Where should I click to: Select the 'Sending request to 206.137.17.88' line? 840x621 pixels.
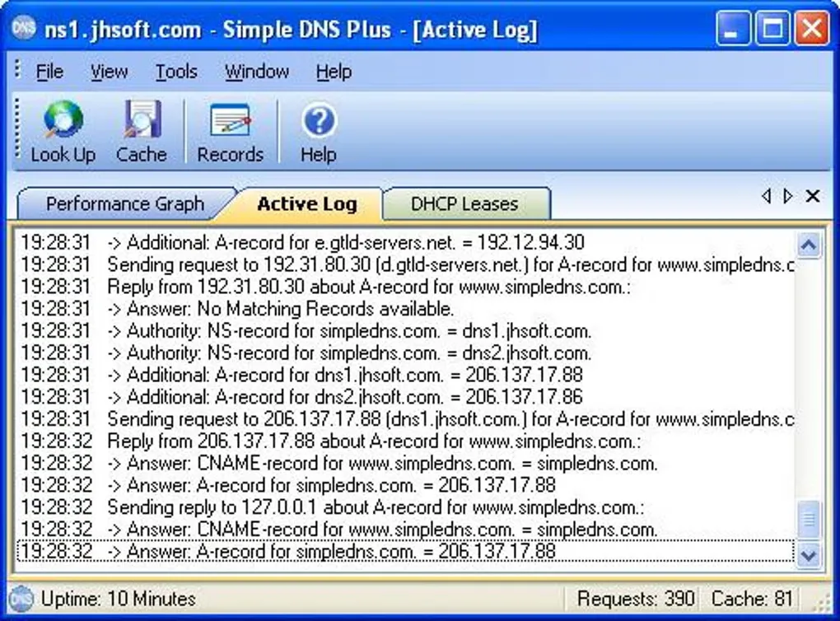(405, 419)
